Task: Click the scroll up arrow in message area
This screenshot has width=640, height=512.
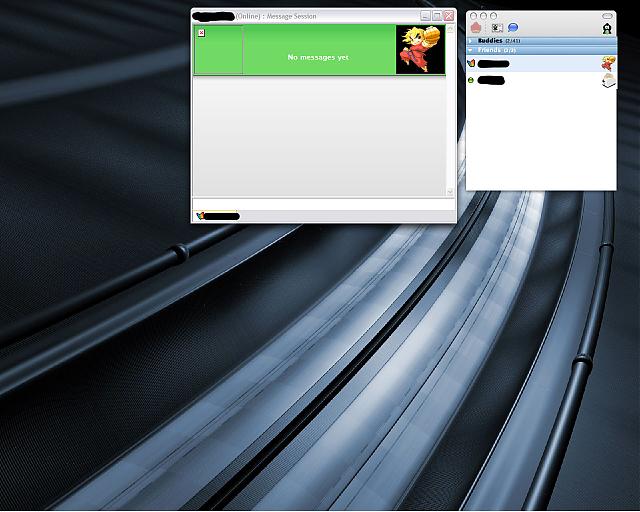Action: (x=450, y=29)
